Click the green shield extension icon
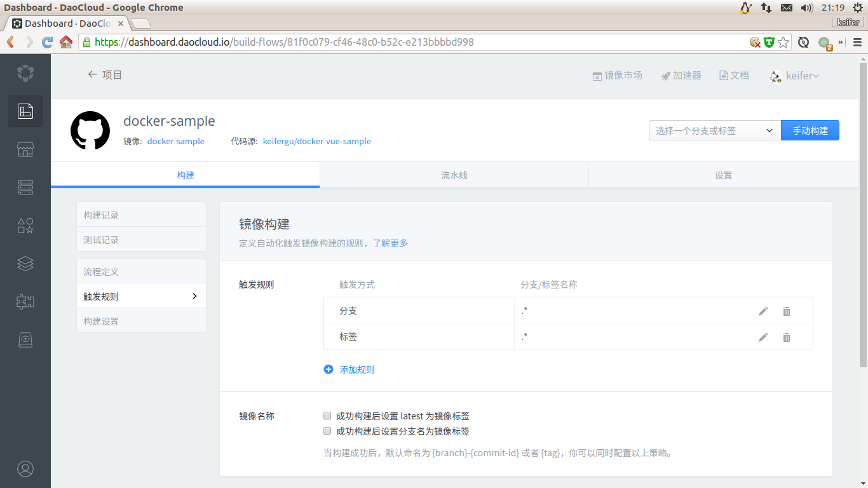This screenshot has width=868, height=488. point(770,43)
